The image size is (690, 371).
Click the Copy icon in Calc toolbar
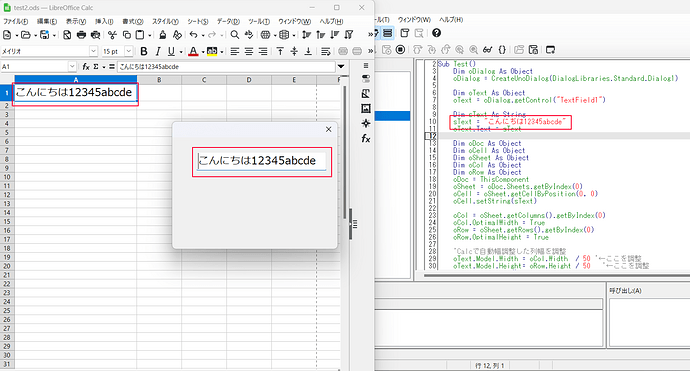(x=127, y=35)
